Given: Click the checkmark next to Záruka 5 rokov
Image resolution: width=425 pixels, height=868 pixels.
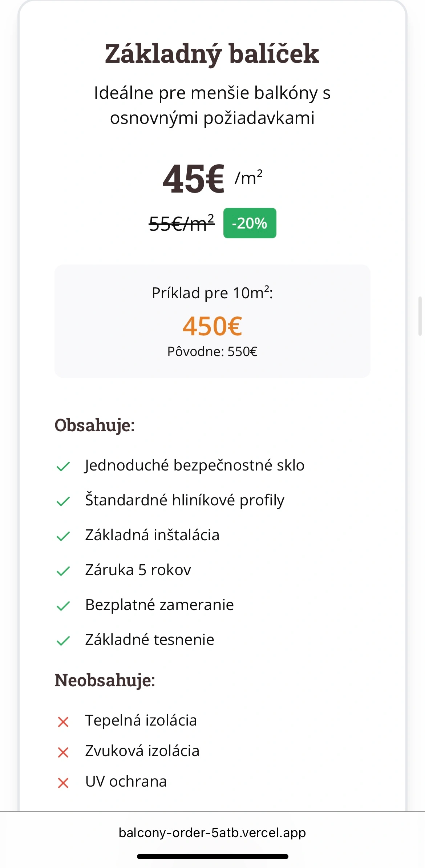Looking at the screenshot, I should point(63,571).
